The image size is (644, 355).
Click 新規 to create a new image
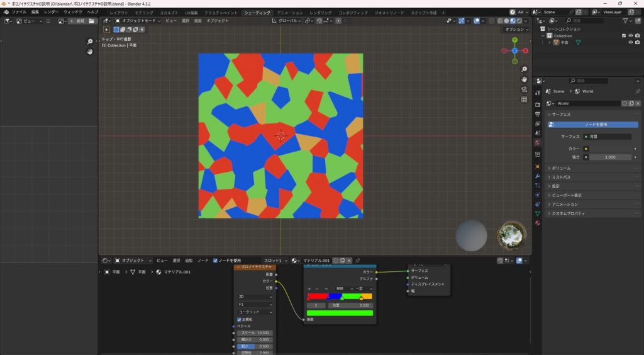(77, 21)
